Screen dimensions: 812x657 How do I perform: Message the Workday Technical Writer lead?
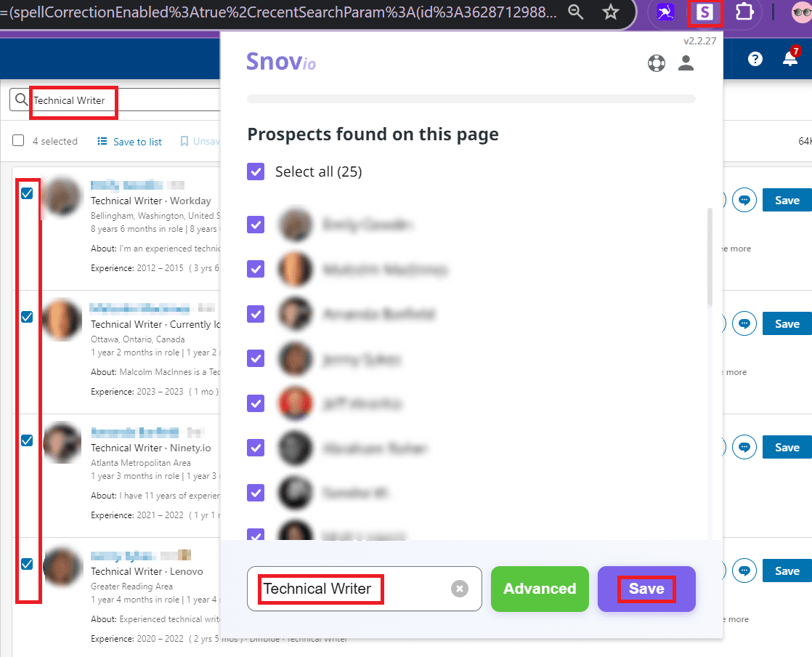click(x=744, y=200)
